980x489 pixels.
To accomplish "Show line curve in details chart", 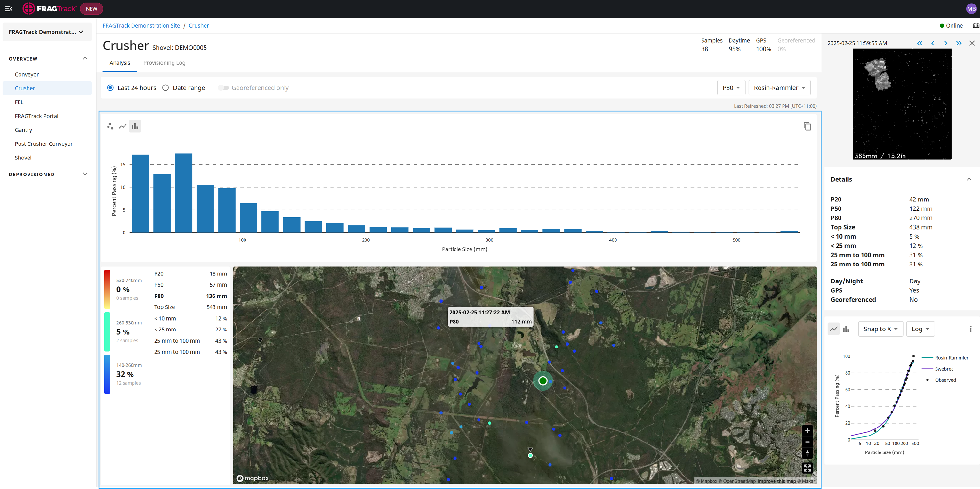I will click(x=833, y=329).
